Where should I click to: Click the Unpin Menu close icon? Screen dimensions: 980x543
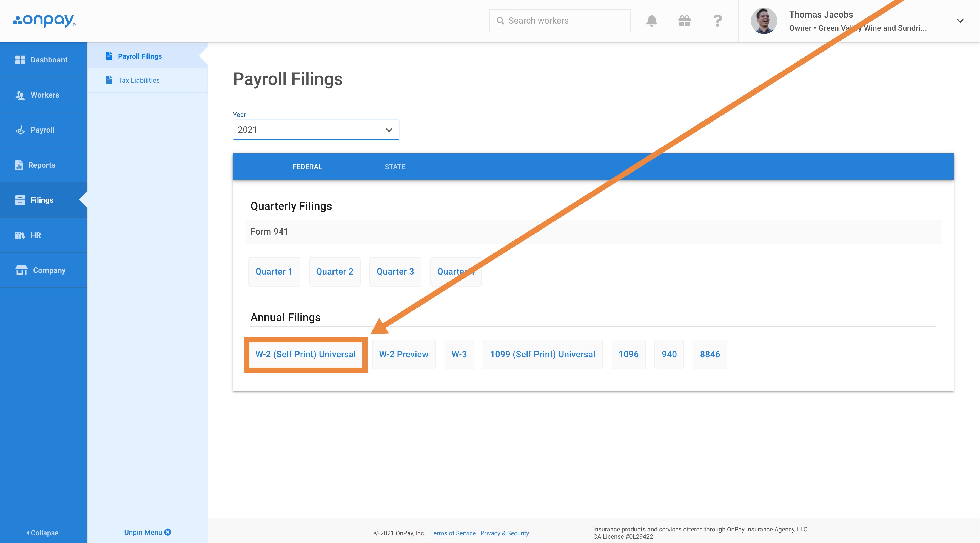(167, 532)
